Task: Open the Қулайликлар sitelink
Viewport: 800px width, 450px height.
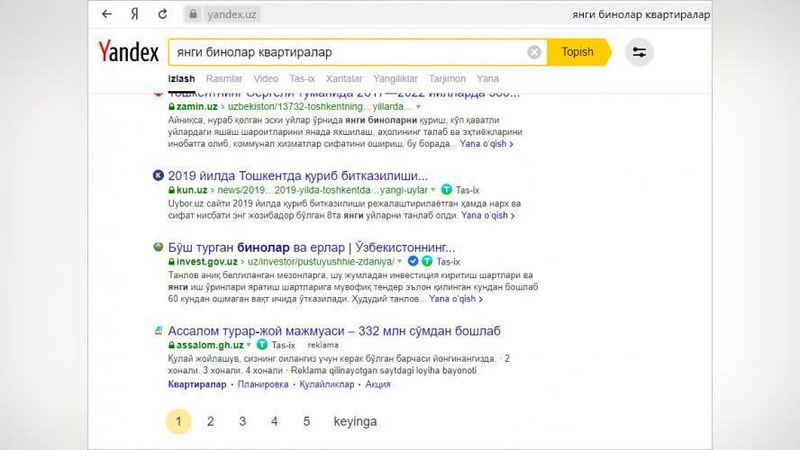Action: [327, 384]
